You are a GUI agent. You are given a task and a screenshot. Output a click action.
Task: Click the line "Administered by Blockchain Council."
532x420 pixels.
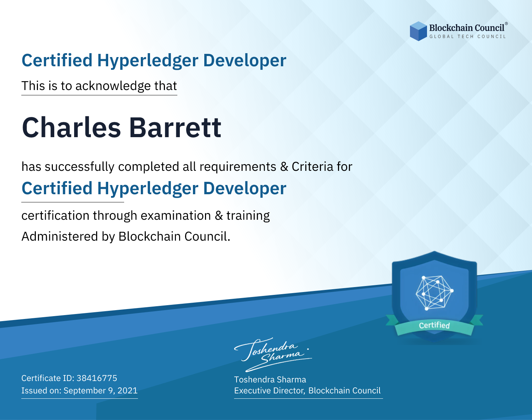pyautogui.click(x=126, y=236)
